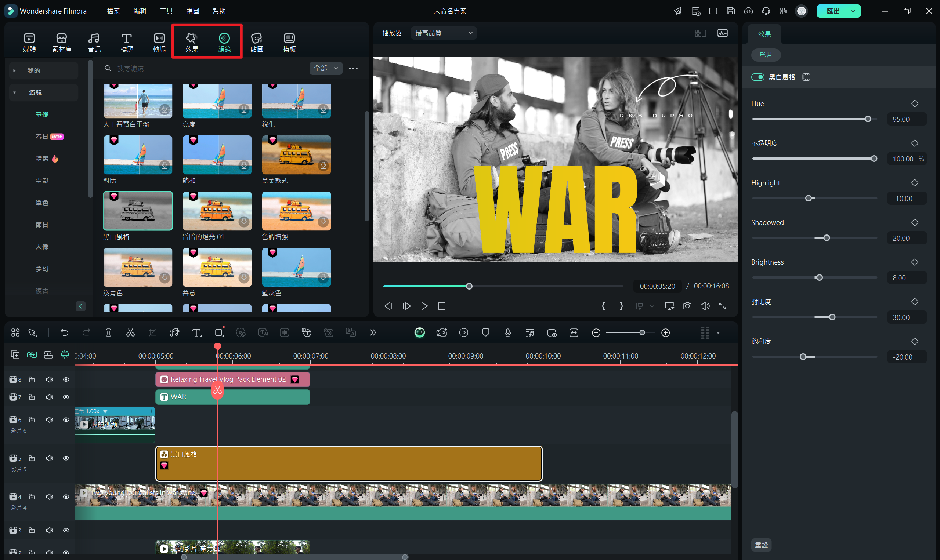Open the 全部 filter dropdown

tap(326, 68)
